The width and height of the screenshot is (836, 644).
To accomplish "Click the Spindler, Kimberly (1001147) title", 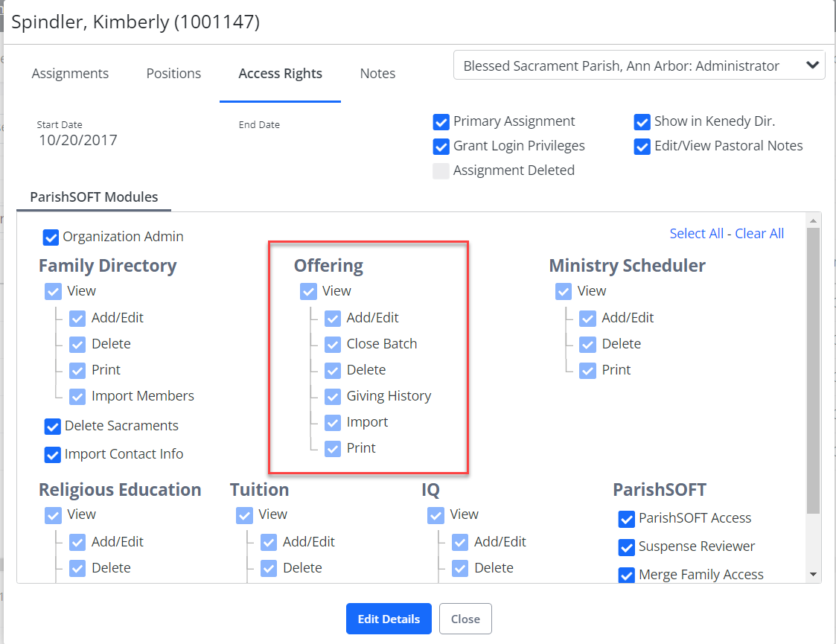I will [x=135, y=22].
